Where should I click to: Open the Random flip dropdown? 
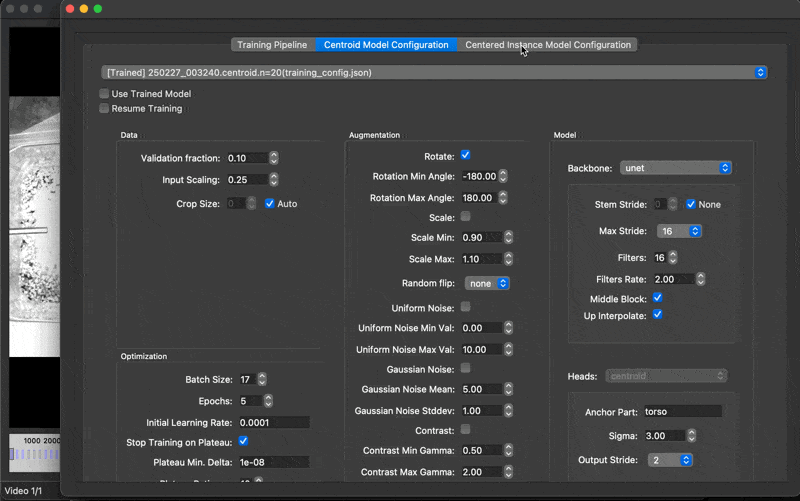(x=488, y=284)
